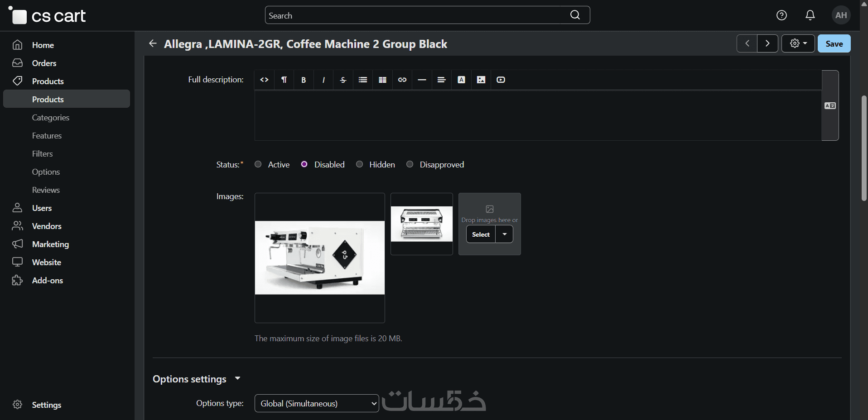Set product status to Hidden
This screenshot has width=868, height=420.
(x=359, y=164)
